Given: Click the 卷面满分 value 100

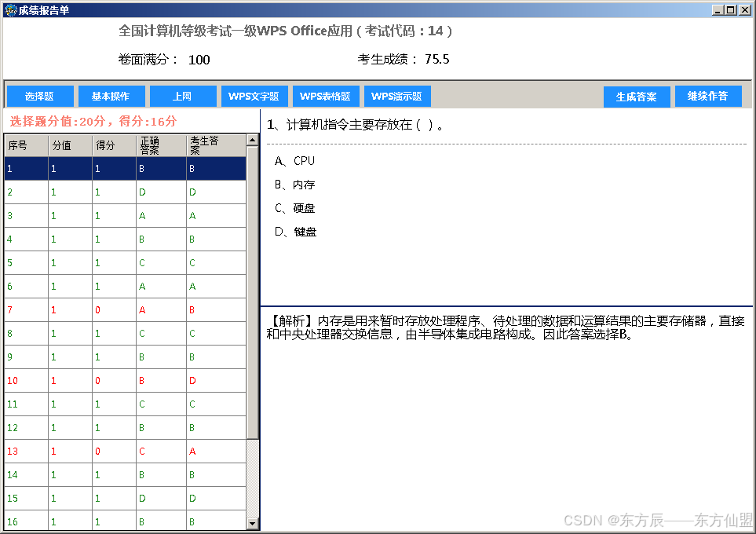Looking at the screenshot, I should click(199, 60).
